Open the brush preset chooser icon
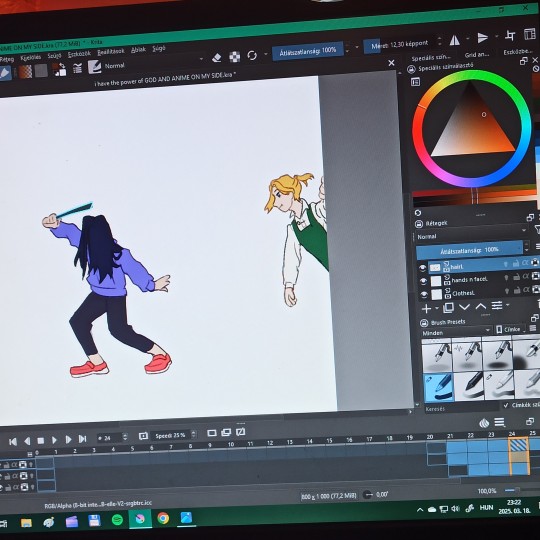The height and width of the screenshot is (540, 540). 94,67
